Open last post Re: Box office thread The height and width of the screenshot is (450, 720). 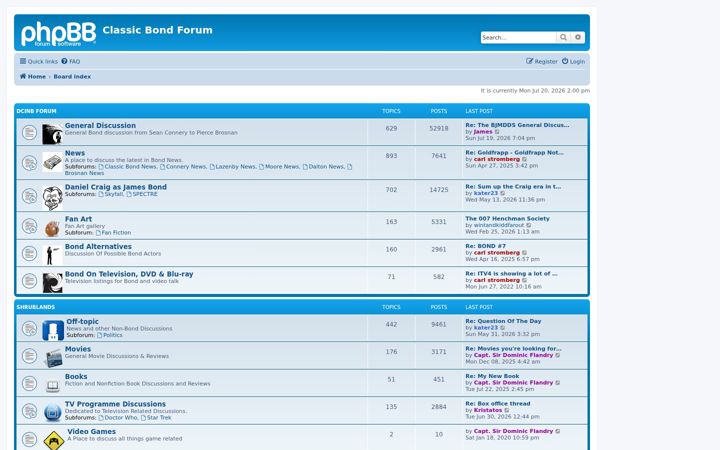(x=497, y=404)
